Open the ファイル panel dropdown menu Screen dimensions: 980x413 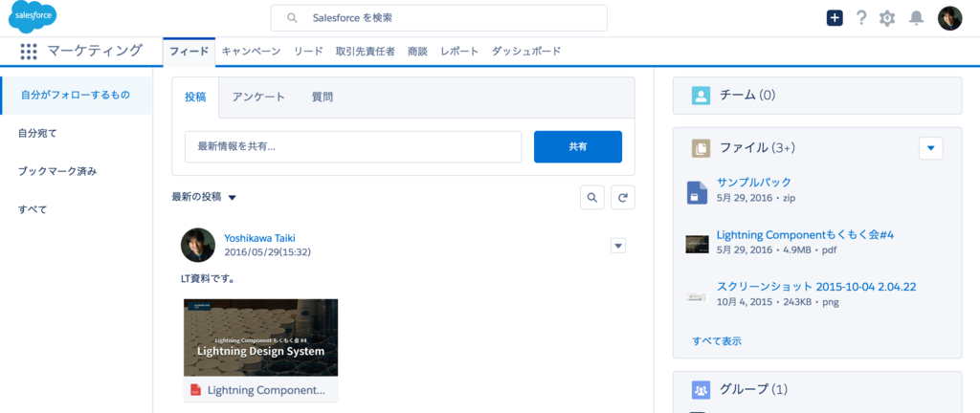point(930,148)
